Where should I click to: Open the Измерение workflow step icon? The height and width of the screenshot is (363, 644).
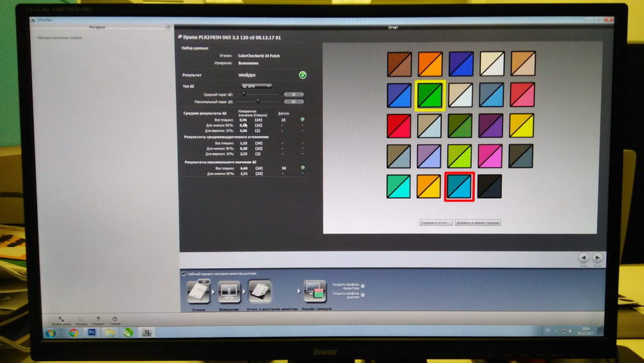pos(229,292)
